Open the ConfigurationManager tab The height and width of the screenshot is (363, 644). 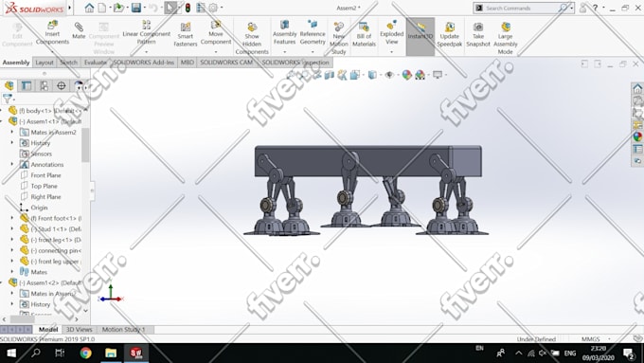(x=44, y=85)
